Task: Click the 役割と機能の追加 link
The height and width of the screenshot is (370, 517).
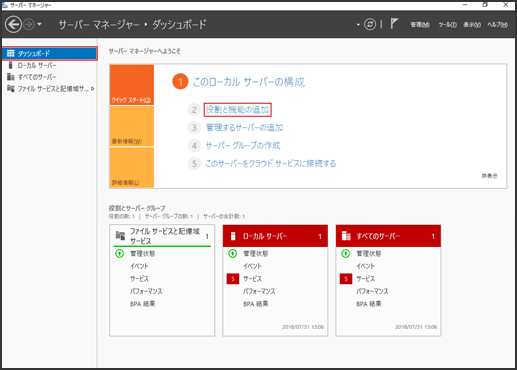Action: (x=237, y=110)
